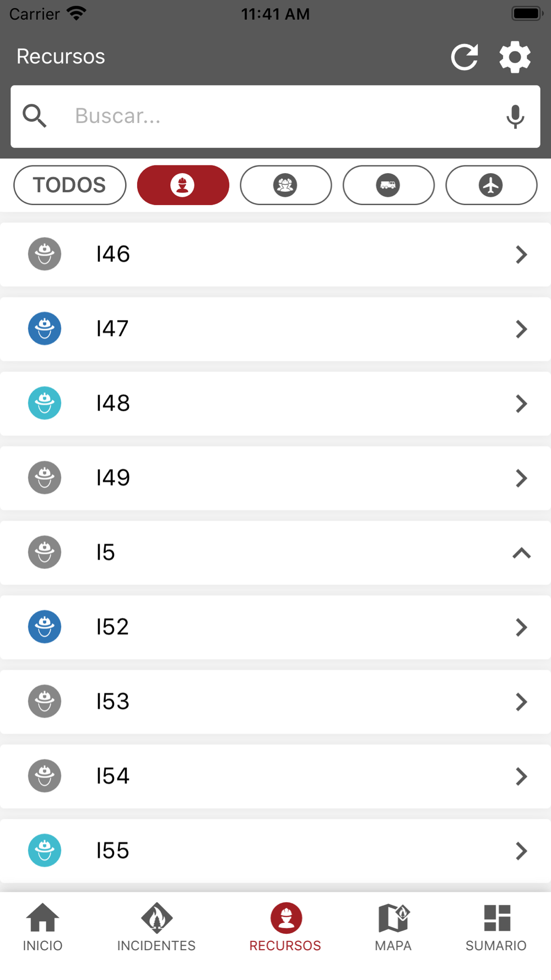Click the magnifying glass search icon
The height and width of the screenshot is (980, 551).
coord(35,116)
